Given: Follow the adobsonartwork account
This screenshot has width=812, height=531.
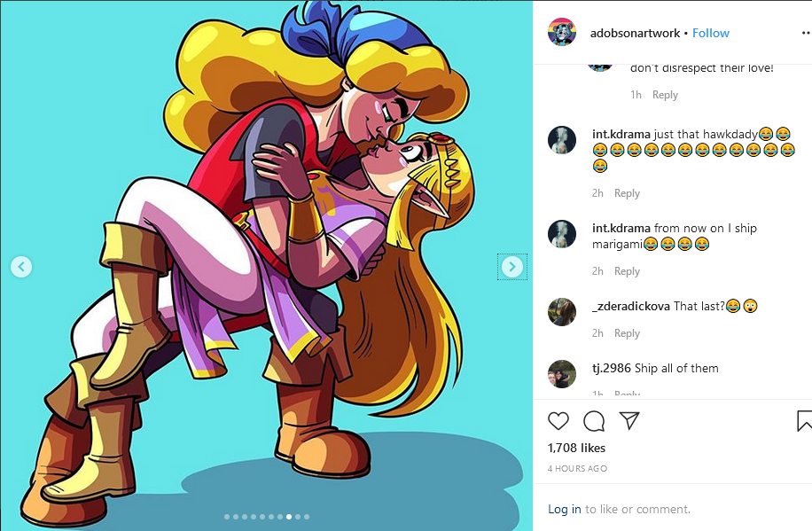Looking at the screenshot, I should click(711, 33).
